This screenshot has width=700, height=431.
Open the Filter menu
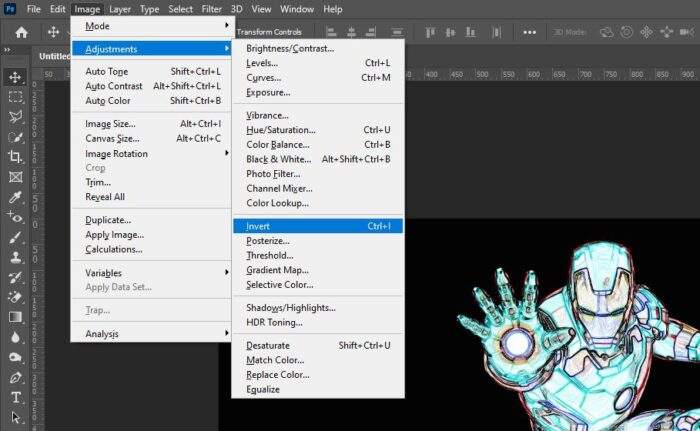coord(211,9)
